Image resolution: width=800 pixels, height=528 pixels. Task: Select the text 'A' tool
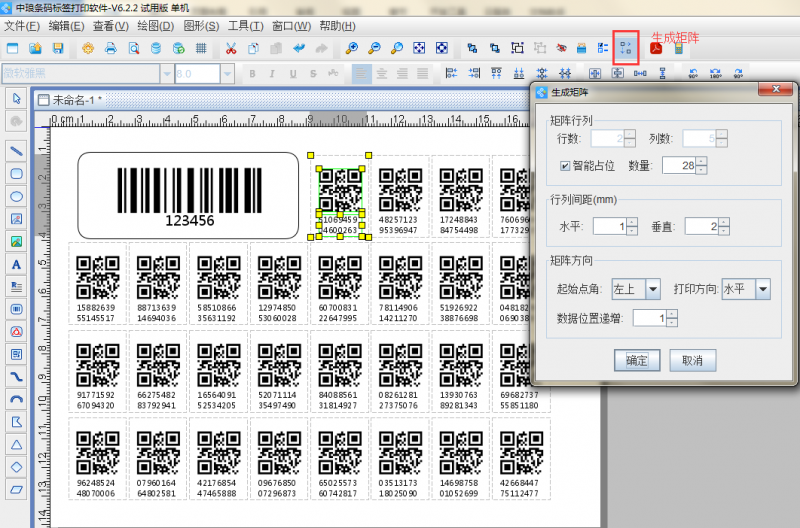pos(16,264)
